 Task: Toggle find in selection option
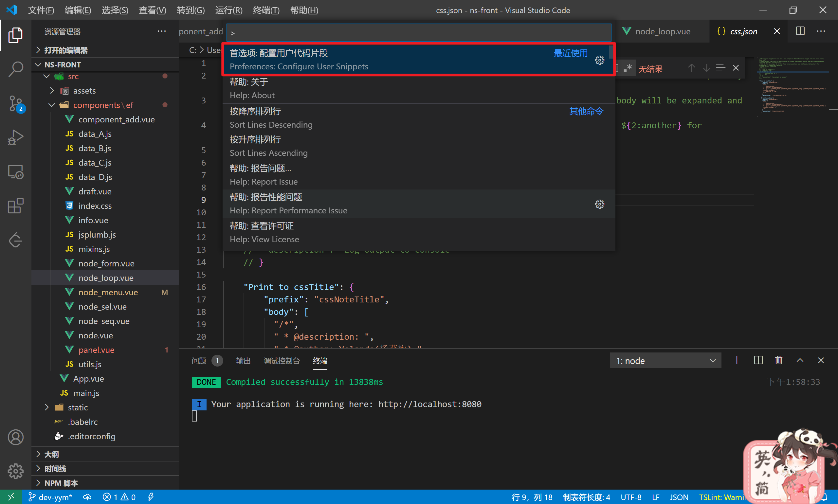[x=720, y=68]
